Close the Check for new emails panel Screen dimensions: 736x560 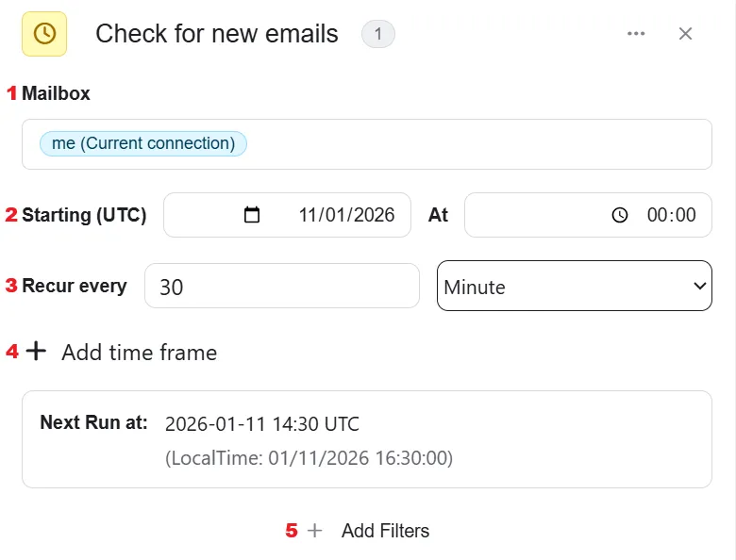pyautogui.click(x=685, y=34)
